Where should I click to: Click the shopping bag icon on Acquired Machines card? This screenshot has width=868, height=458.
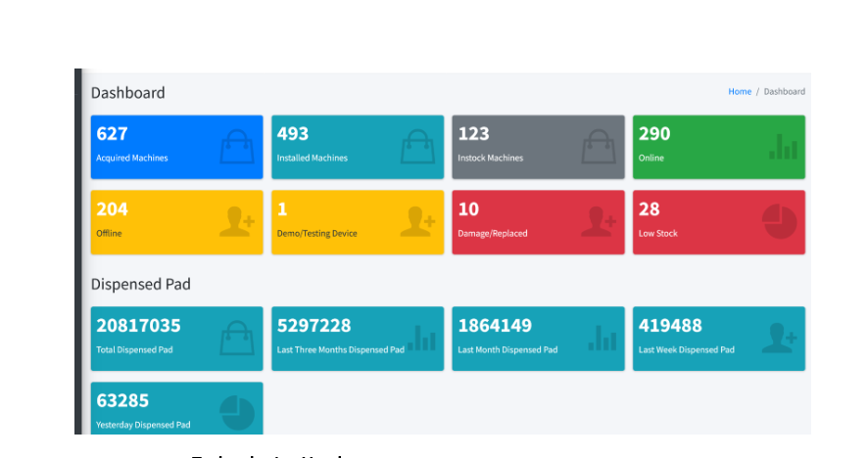(x=237, y=147)
